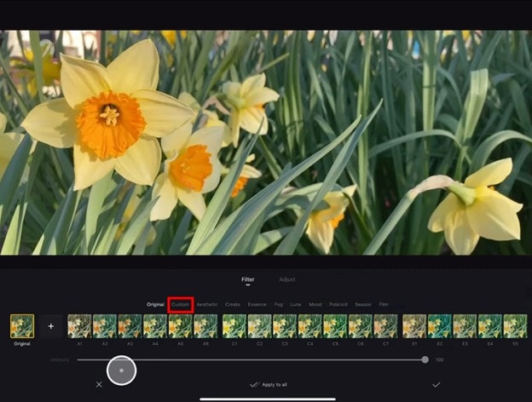532x402 pixels.
Task: Open the Polaroid filter category
Action: (338, 304)
